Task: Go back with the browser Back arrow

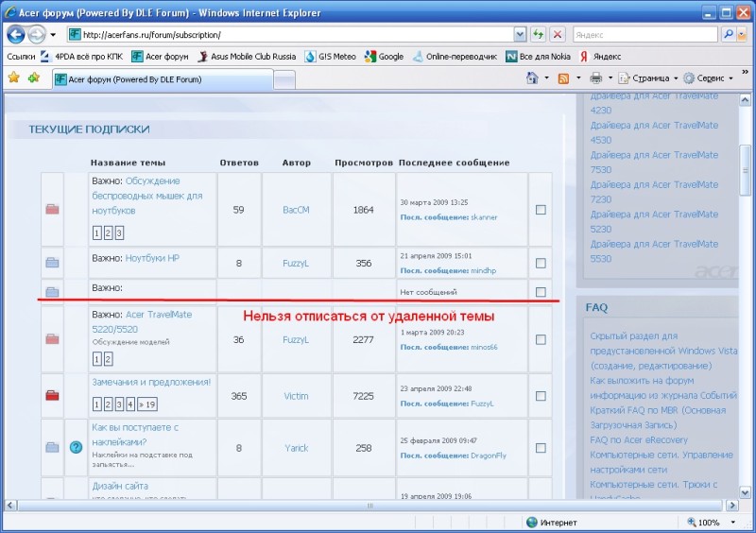Action: (x=16, y=35)
